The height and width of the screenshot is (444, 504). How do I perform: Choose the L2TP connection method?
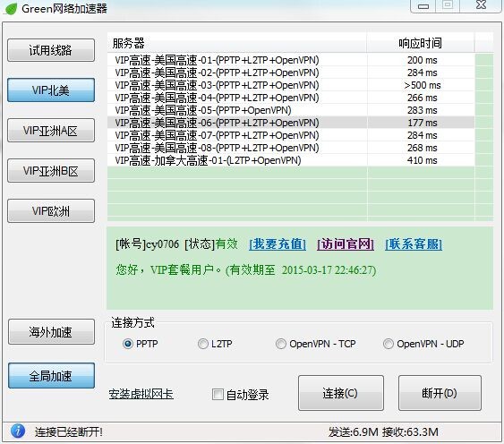point(203,344)
